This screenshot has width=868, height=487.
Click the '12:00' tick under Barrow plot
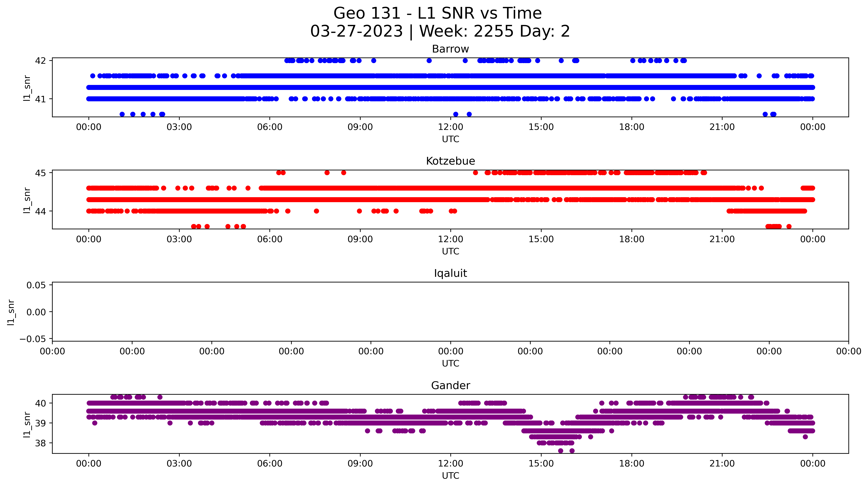coord(451,127)
